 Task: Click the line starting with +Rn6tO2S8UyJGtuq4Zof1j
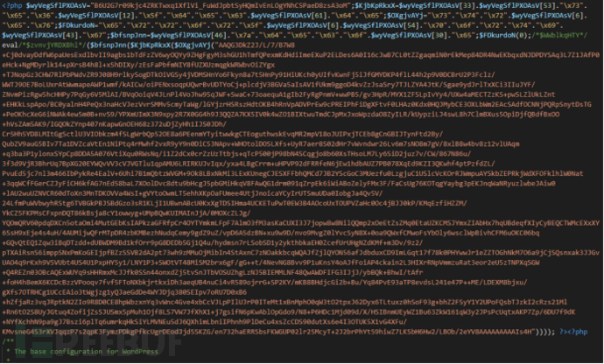pos(289,312)
